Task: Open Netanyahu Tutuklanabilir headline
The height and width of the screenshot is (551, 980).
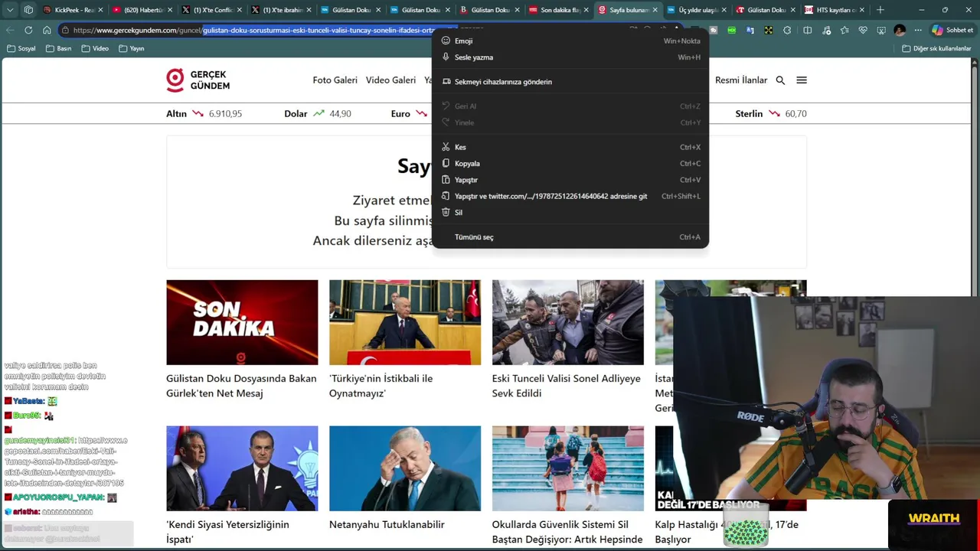Action: (x=387, y=524)
